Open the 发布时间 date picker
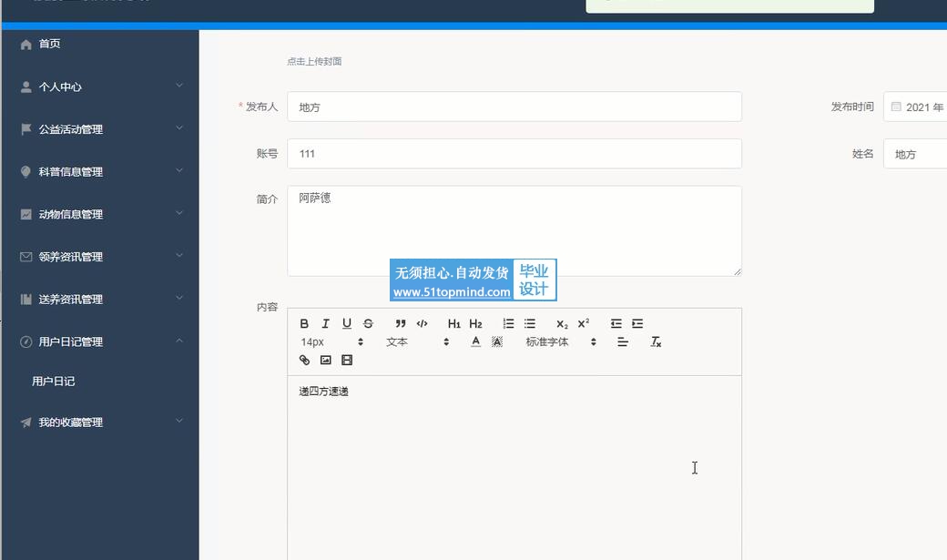This screenshot has height=560, width=947. tap(915, 107)
